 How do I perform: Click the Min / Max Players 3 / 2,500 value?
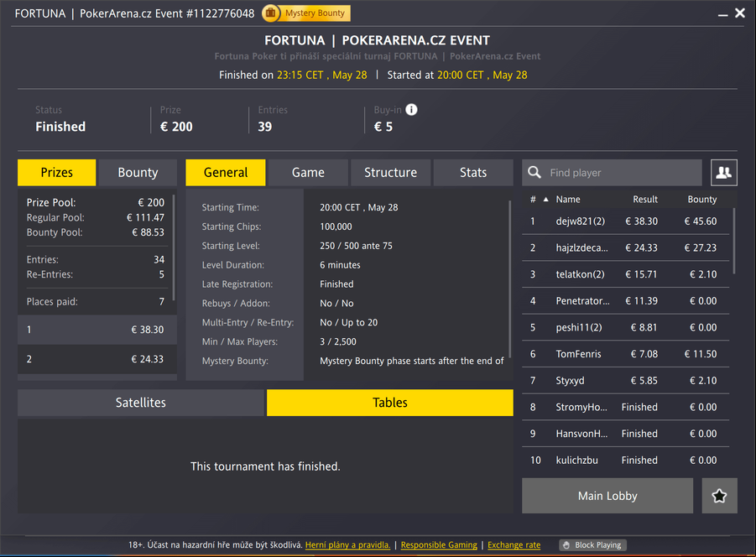coord(338,341)
